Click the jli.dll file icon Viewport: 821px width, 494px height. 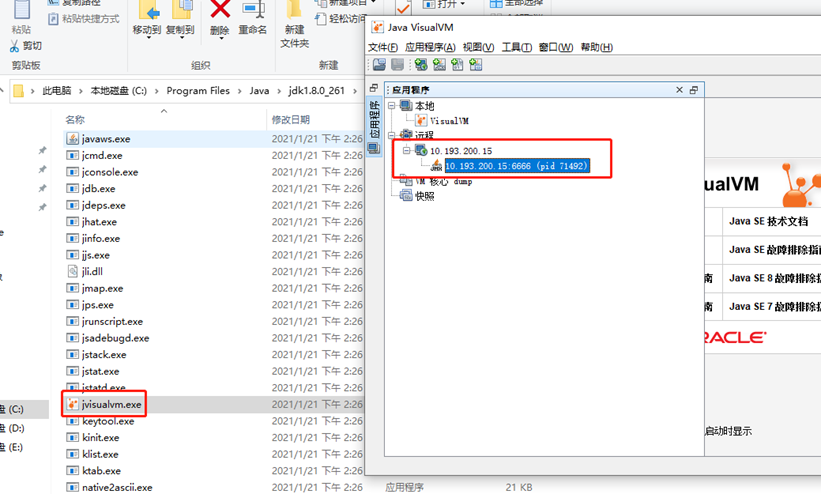(72, 271)
